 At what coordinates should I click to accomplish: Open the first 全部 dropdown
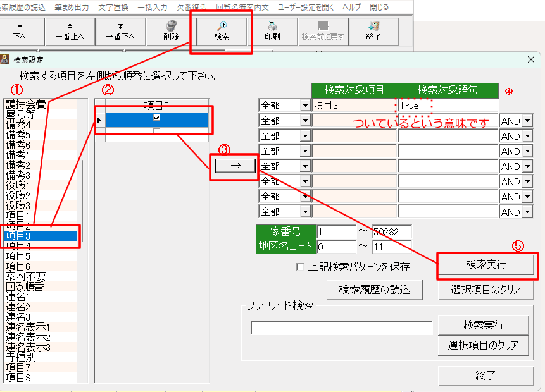(x=305, y=106)
